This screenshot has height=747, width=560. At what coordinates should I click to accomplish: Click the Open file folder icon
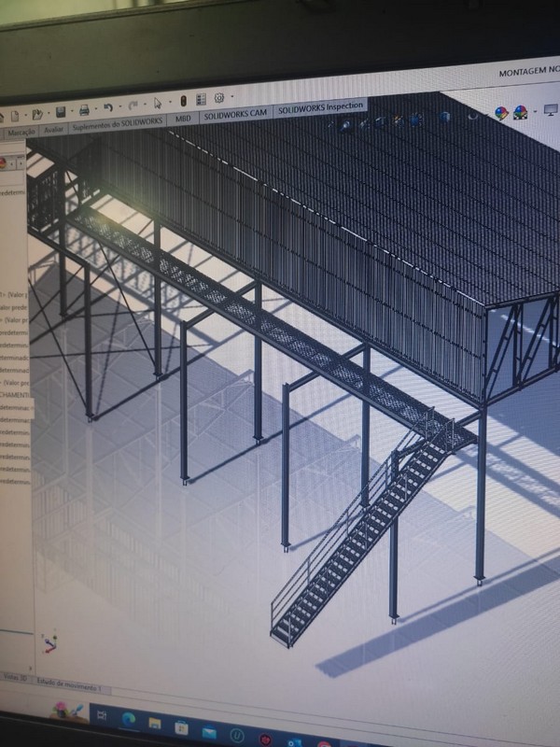click(37, 114)
